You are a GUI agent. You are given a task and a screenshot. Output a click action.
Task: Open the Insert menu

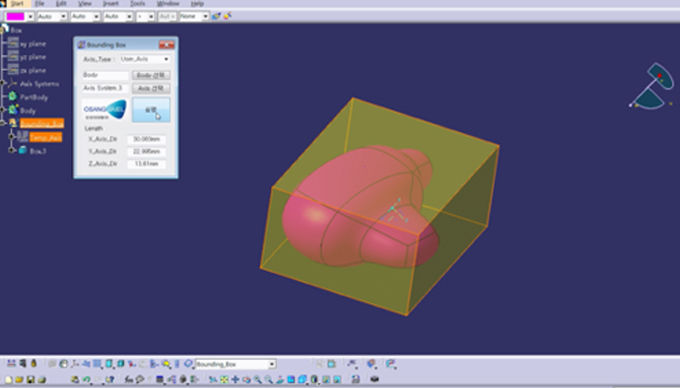tap(111, 3)
